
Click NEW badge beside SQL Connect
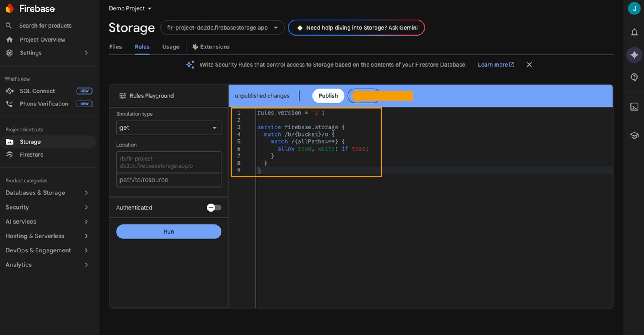pyautogui.click(x=84, y=91)
